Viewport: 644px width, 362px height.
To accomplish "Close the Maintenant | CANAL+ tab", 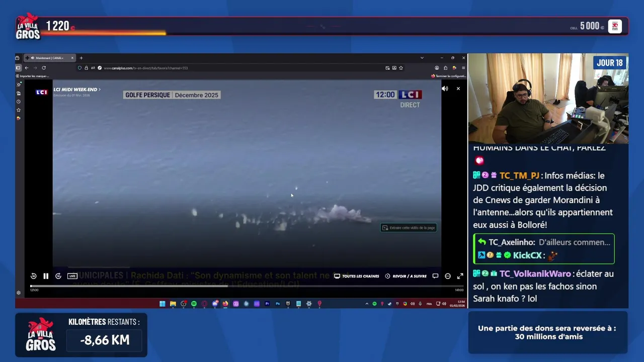I will point(72,58).
